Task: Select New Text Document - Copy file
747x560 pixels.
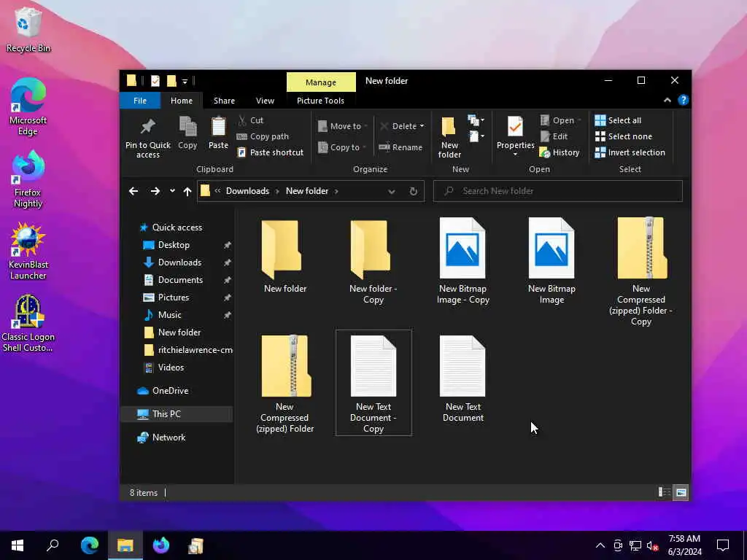Action: (373, 382)
